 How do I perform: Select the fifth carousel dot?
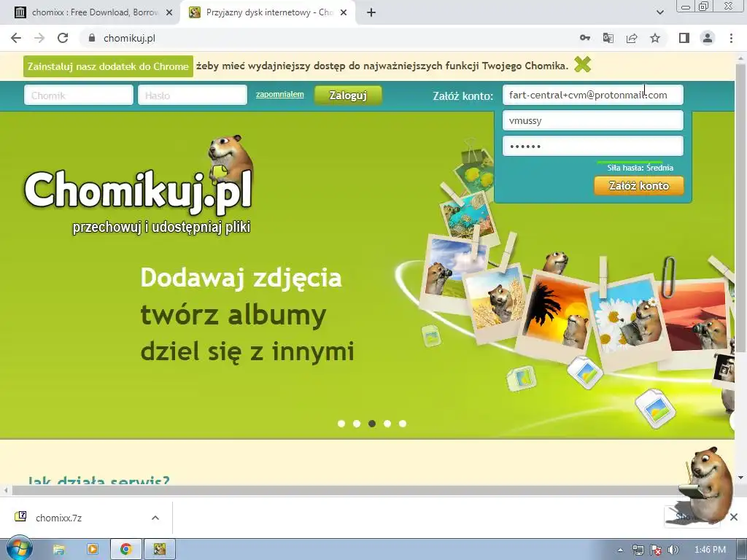point(403,424)
